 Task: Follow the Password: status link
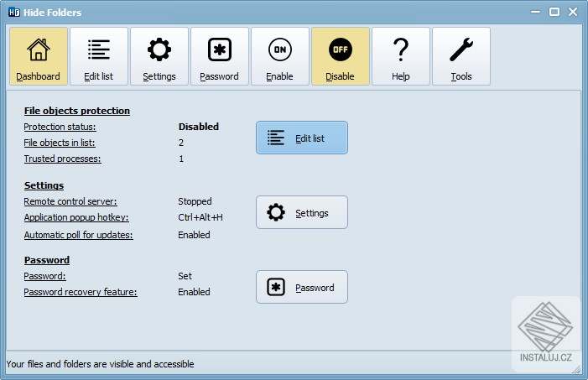(x=44, y=277)
